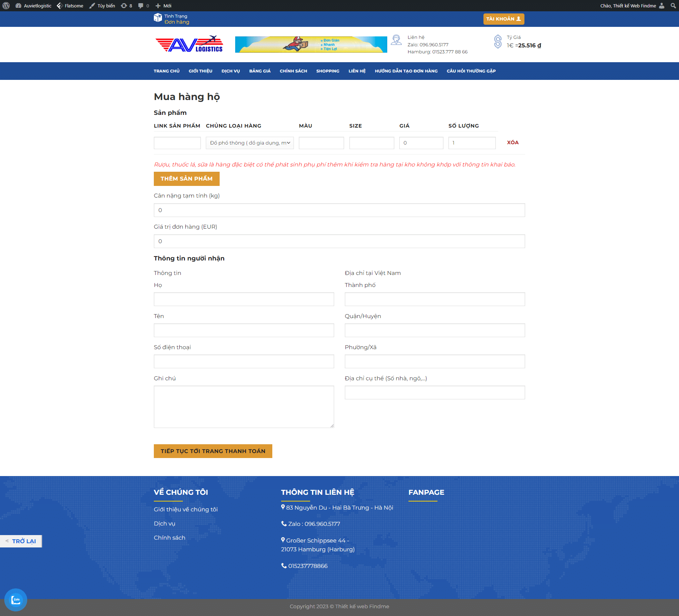Click the WordPress logo icon
Image resolution: width=679 pixels, height=616 pixels.
(x=6, y=6)
